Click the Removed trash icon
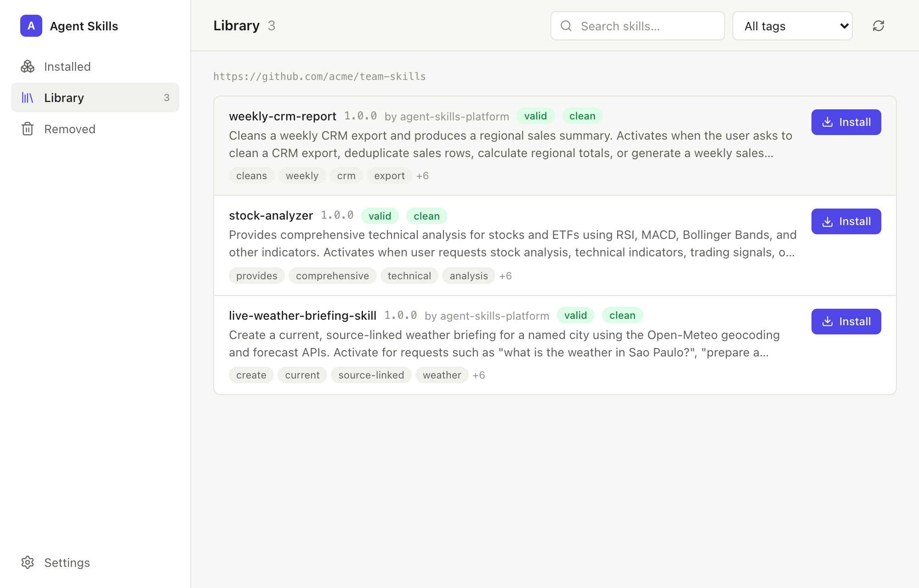The width and height of the screenshot is (919, 588). pyautogui.click(x=28, y=129)
